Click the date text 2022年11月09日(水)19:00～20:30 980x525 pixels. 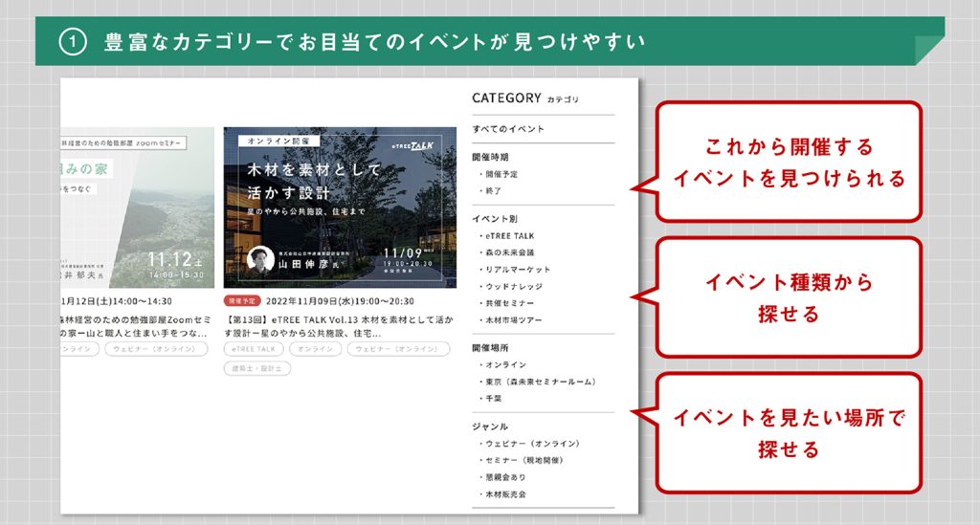[340, 301]
